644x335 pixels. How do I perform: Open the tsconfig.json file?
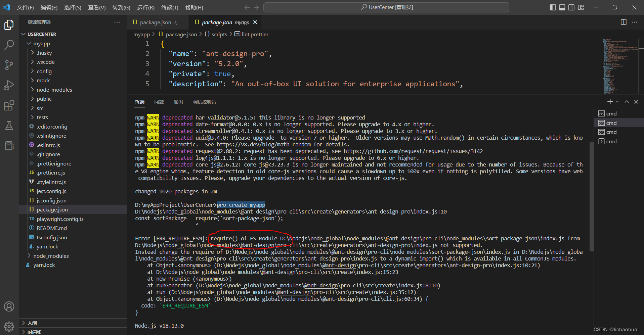click(x=73, y=237)
